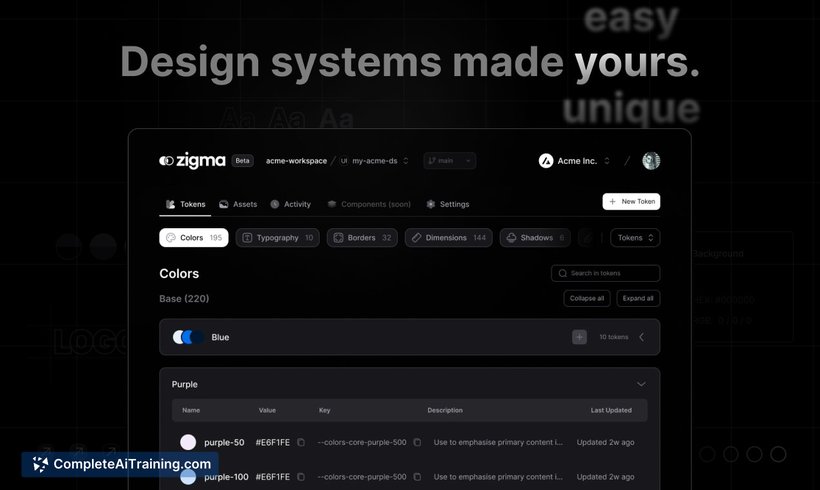Click the purple-100 Updated 2w ago cell
The image size is (820, 490).
606,477
